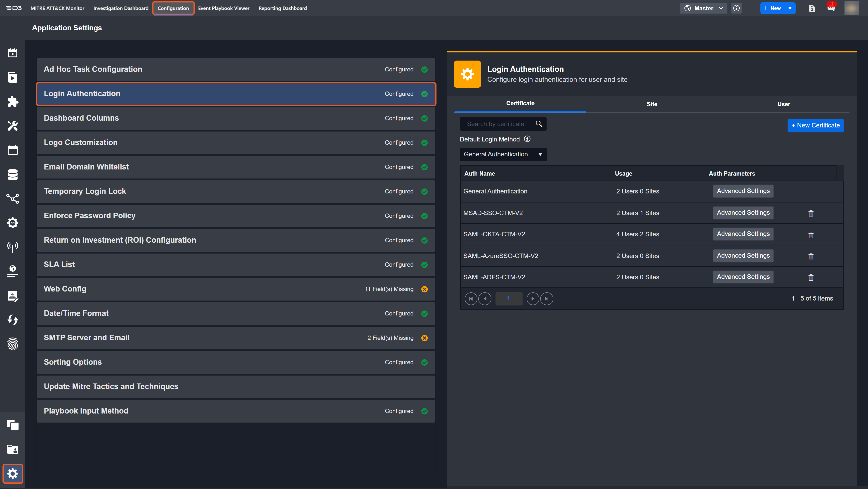Screen dimensions: 868x489
Task: Click the notification bell with red badge
Action: pyautogui.click(x=831, y=8)
